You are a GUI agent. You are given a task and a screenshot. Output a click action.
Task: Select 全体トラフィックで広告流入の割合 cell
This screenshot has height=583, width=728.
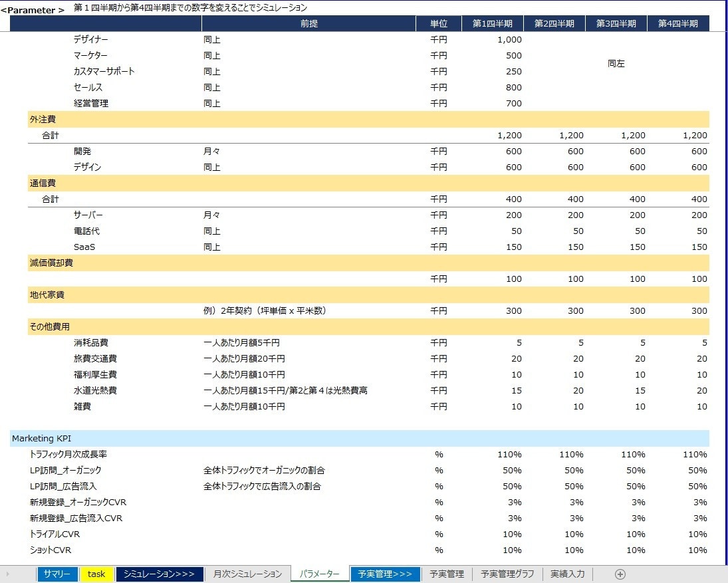(262, 487)
